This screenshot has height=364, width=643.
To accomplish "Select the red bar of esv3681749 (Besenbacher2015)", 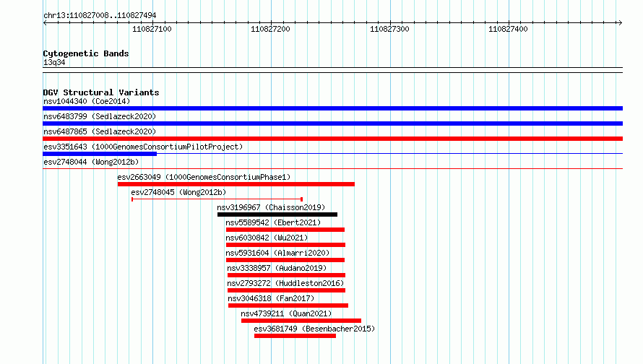I will point(295,336).
